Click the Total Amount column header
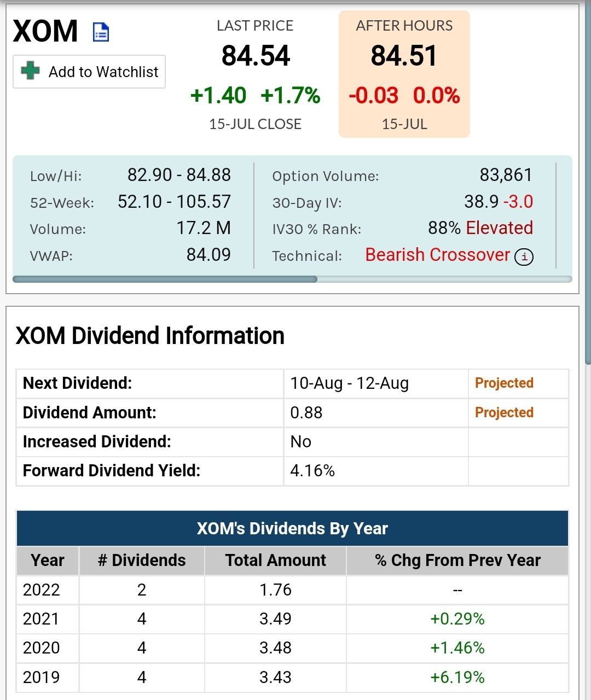Image resolution: width=591 pixels, height=700 pixels. [275, 561]
